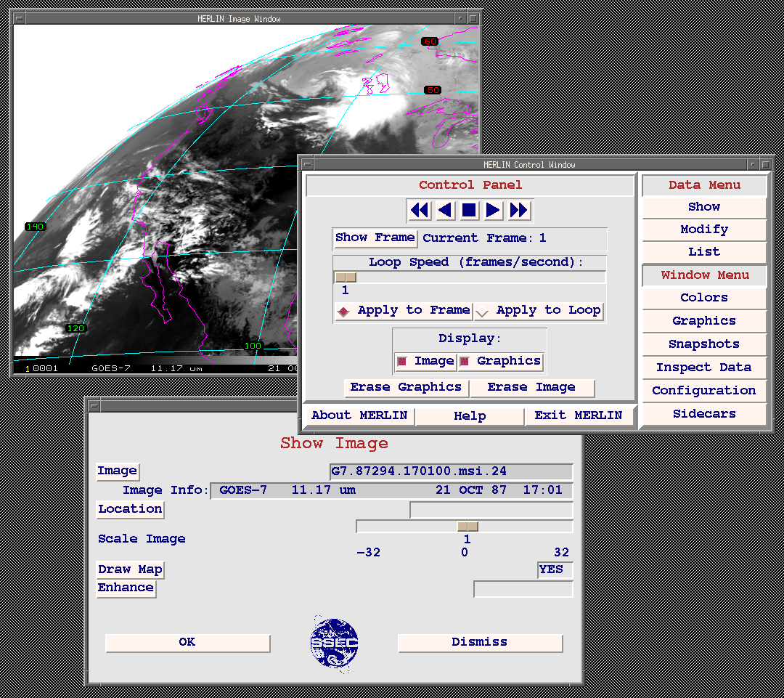Click the Image Info GOES-7 text field
Viewport: 784px width, 698px height.
click(391, 491)
